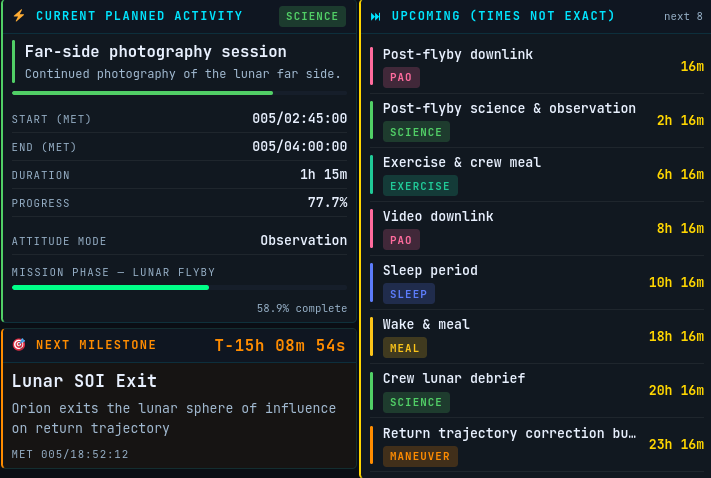Click the far-side photography session progress bar

click(180, 93)
